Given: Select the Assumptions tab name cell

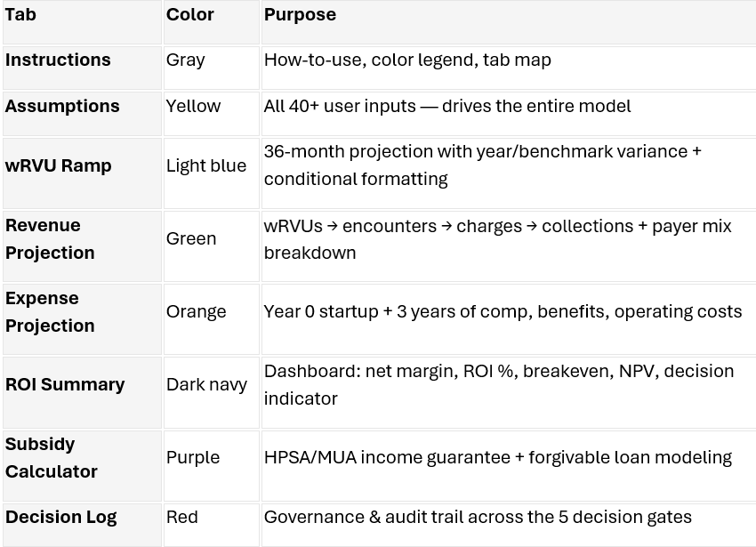Looking at the screenshot, I should pos(82,114).
